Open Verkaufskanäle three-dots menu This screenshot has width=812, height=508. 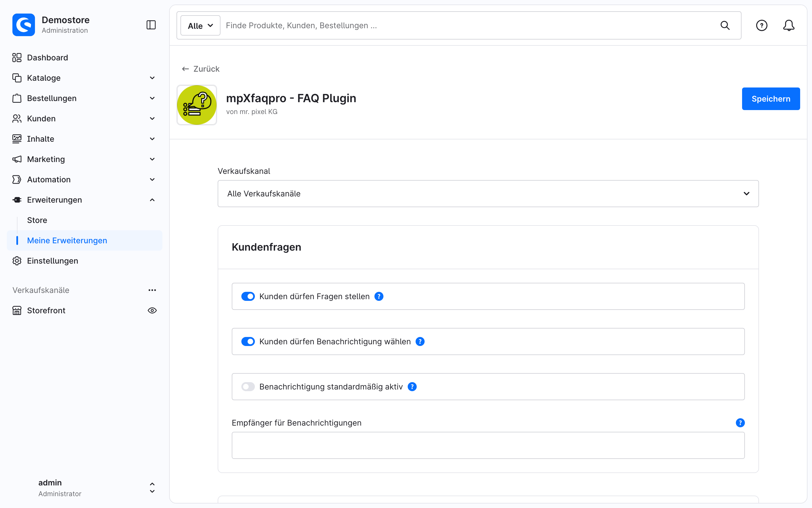tap(152, 290)
